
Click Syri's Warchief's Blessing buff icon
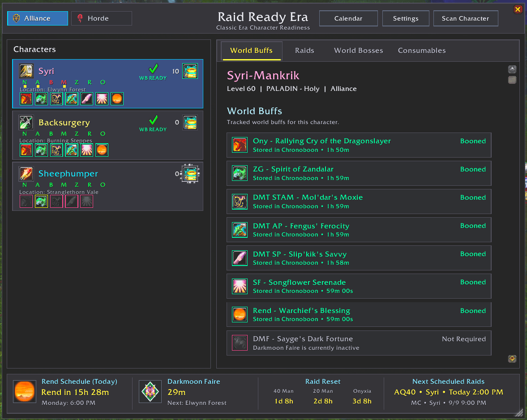point(117,99)
